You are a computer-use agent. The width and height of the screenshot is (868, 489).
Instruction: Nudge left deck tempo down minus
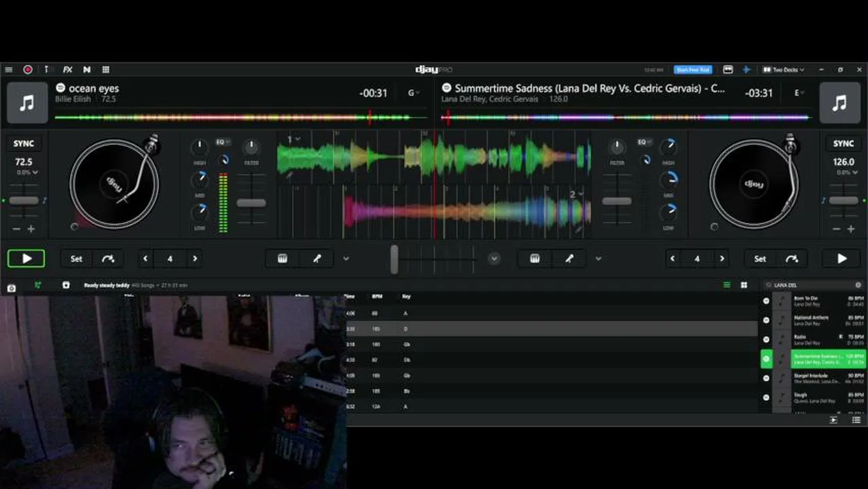click(17, 230)
